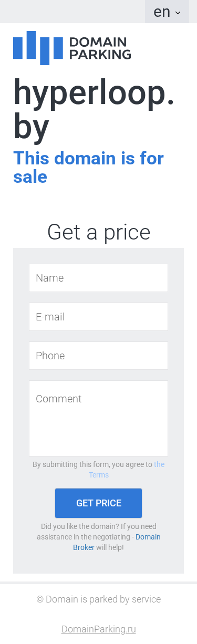Click the 'By submitting this form' notice text

click(x=92, y=464)
